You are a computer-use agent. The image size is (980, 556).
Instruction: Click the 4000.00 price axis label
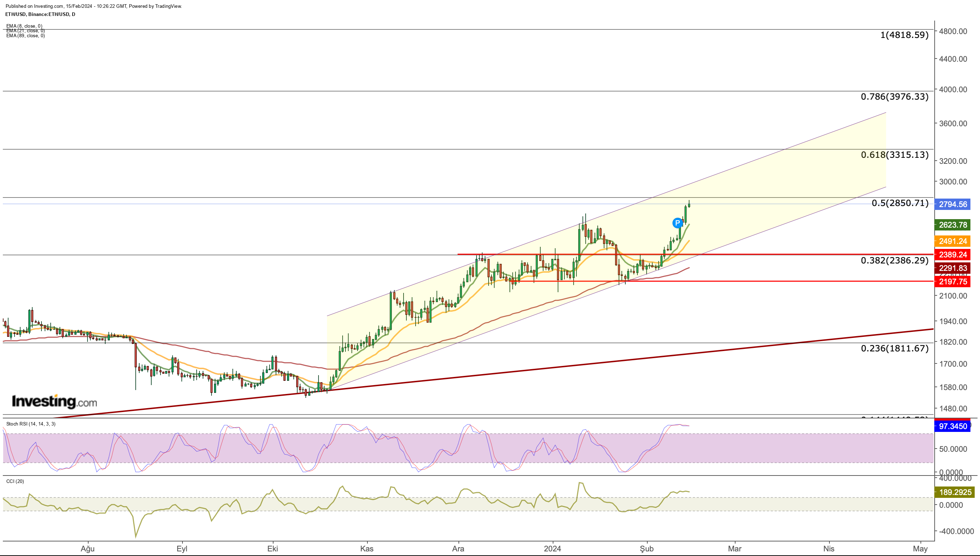point(953,89)
